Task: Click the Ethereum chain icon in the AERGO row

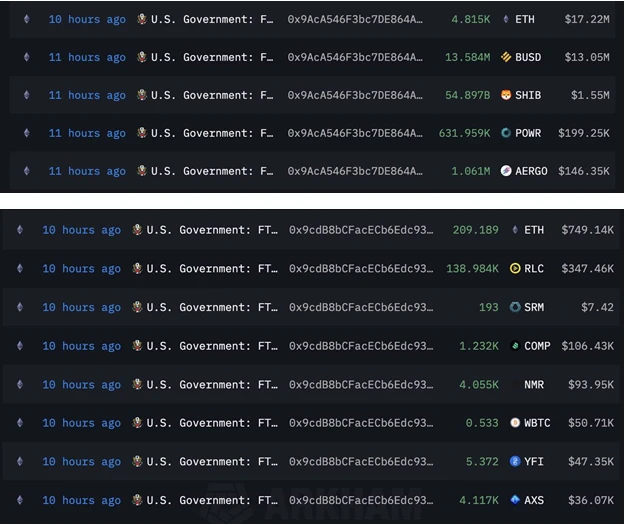Action: pos(27,171)
